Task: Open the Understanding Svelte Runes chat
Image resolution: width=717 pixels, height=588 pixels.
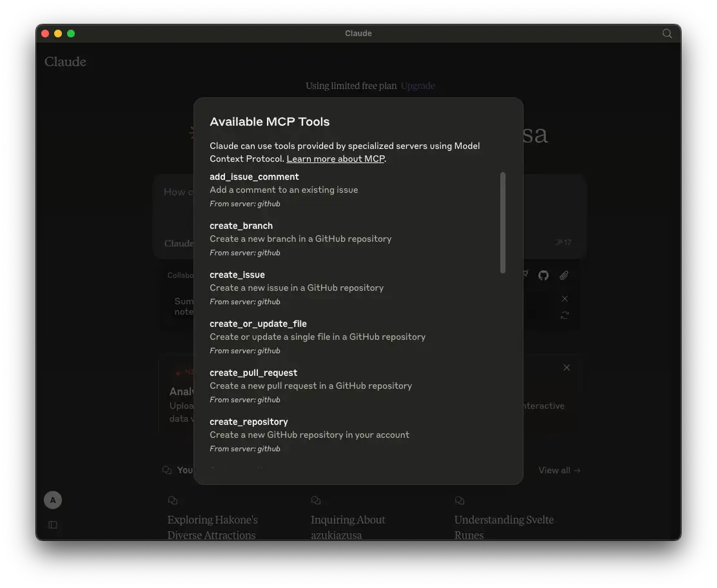Action: [x=504, y=527]
